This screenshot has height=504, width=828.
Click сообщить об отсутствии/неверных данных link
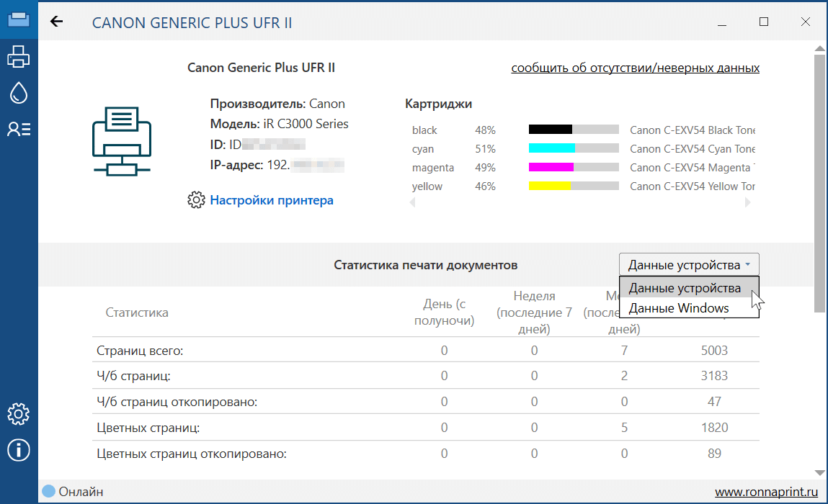tap(636, 68)
